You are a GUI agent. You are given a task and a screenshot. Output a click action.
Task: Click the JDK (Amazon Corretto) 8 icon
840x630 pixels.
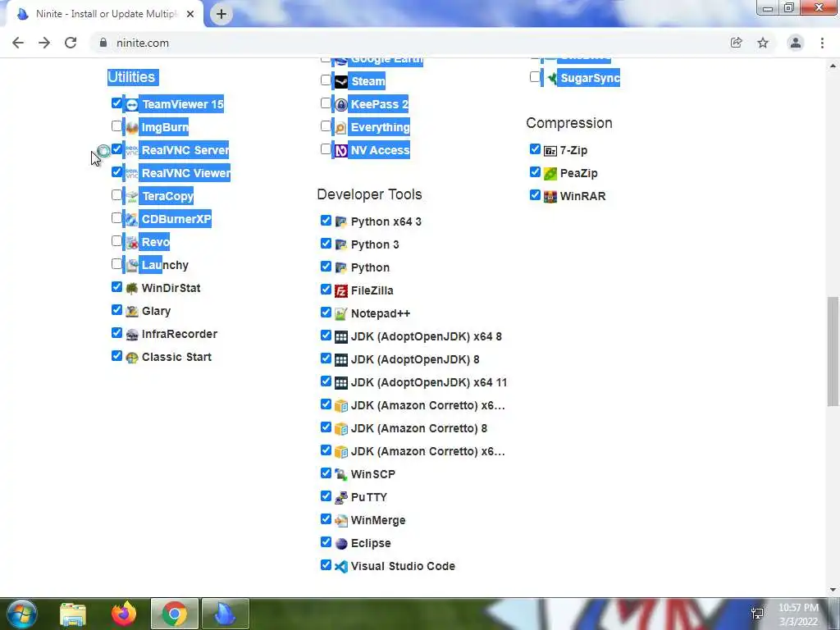[x=341, y=428]
